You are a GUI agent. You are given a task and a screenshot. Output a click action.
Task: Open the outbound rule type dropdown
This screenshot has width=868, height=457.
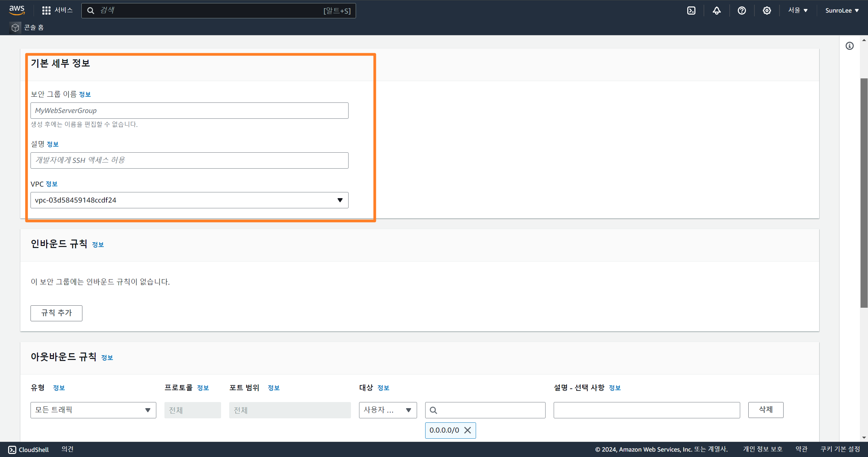click(93, 410)
